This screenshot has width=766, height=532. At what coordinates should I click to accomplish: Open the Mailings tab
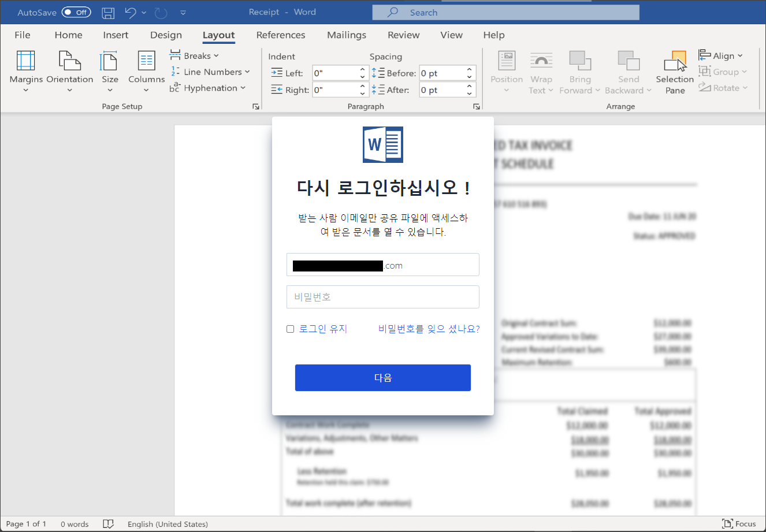tap(347, 35)
